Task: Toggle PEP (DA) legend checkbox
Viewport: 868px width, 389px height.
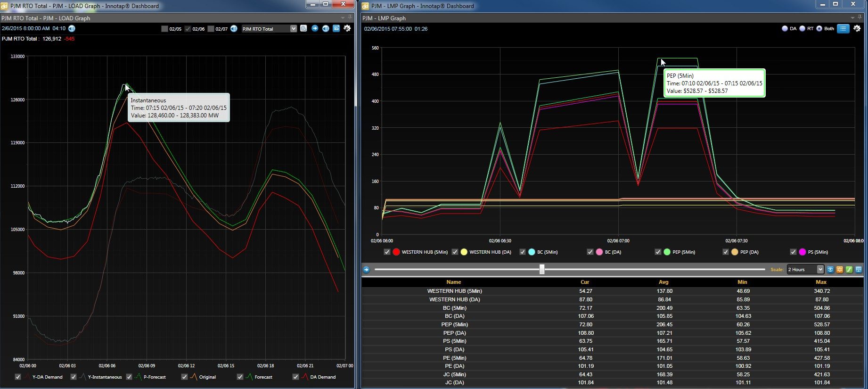Action: point(726,252)
